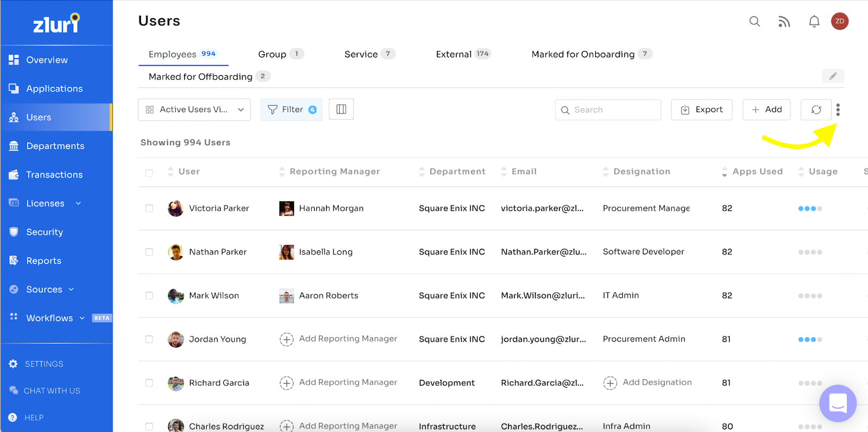Open Overview in the sidebar
Screen dimensions: 868x432
56,60
